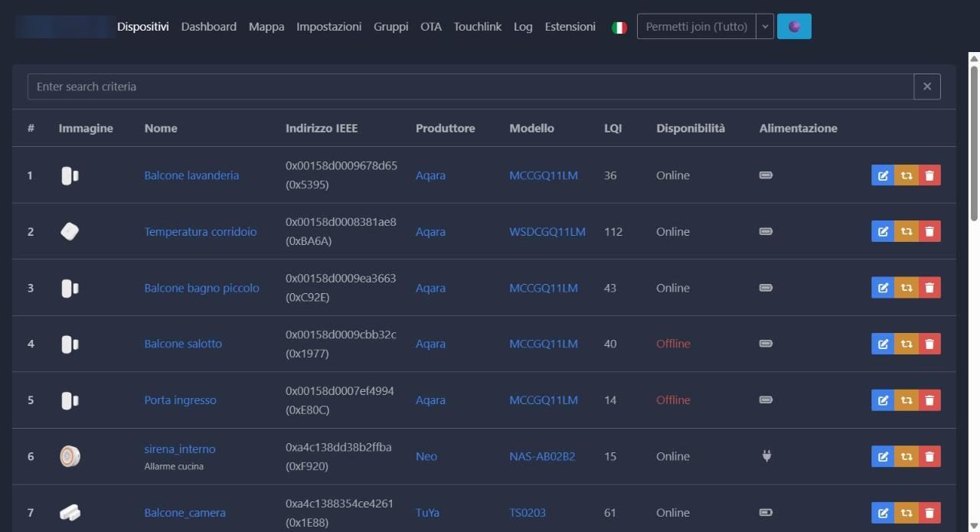Click the Neo manufacturer link
This screenshot has width=980, height=532.
426,456
